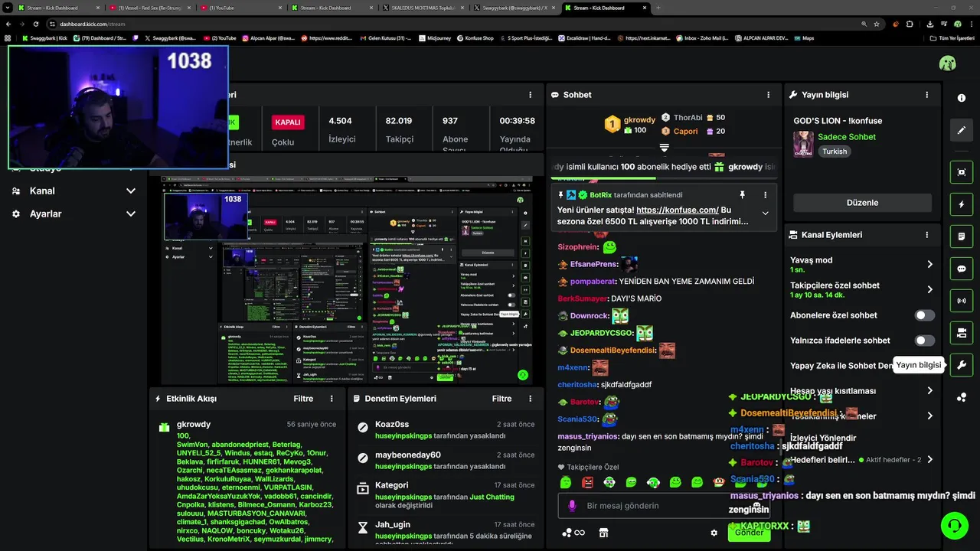
Task: Open Kanal Eylemleri panel three-dot menu
Action: (926, 235)
